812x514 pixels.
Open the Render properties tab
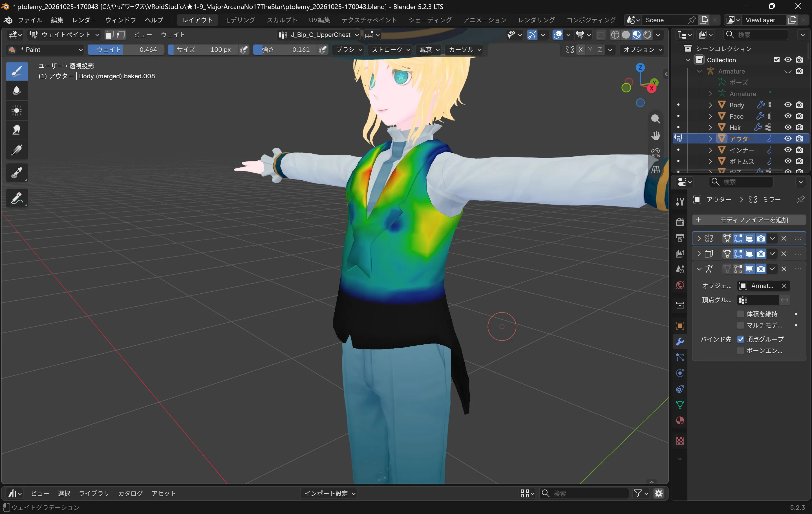click(680, 221)
